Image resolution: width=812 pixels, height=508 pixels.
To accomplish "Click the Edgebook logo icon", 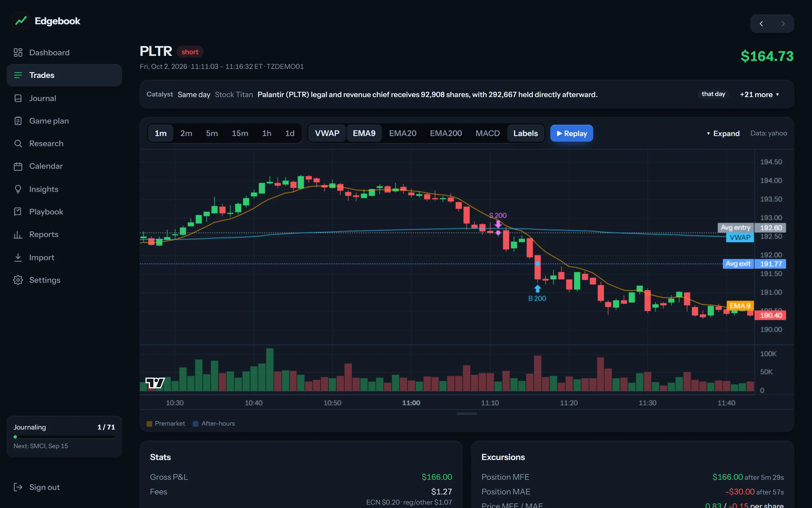I will click(x=21, y=21).
